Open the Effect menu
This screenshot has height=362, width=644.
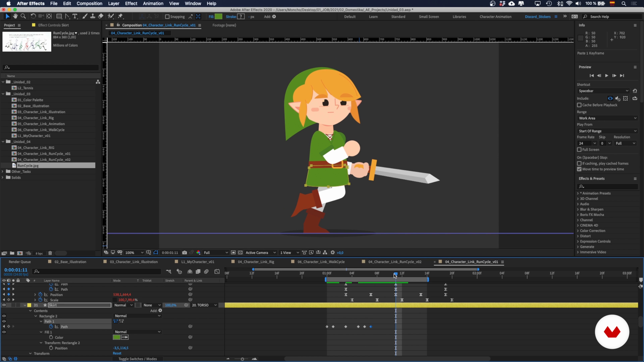(x=131, y=4)
